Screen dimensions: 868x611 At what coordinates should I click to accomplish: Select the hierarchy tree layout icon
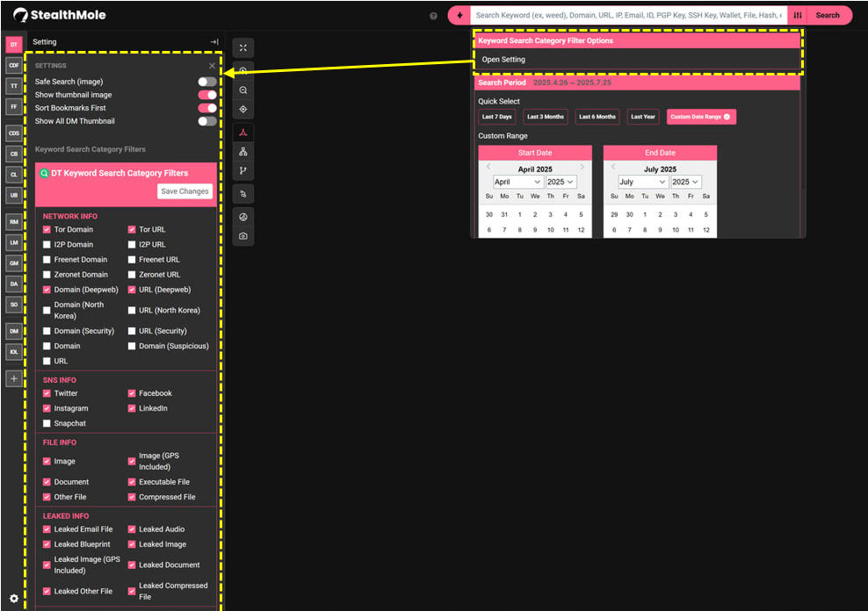tap(243, 152)
